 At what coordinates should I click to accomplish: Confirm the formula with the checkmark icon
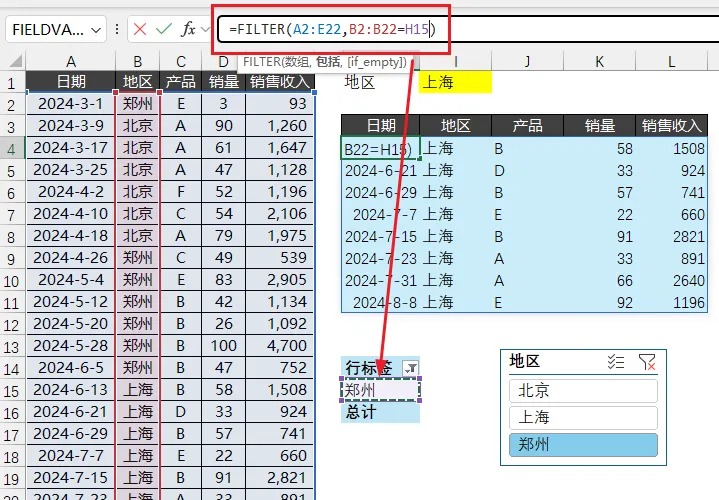163,30
